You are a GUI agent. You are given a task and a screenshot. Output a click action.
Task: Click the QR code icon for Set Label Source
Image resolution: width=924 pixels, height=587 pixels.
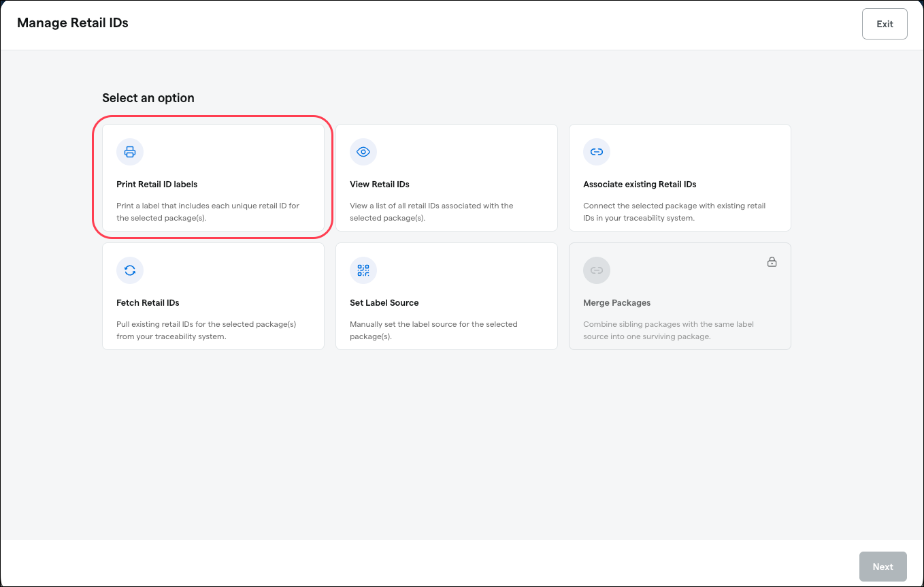click(363, 270)
